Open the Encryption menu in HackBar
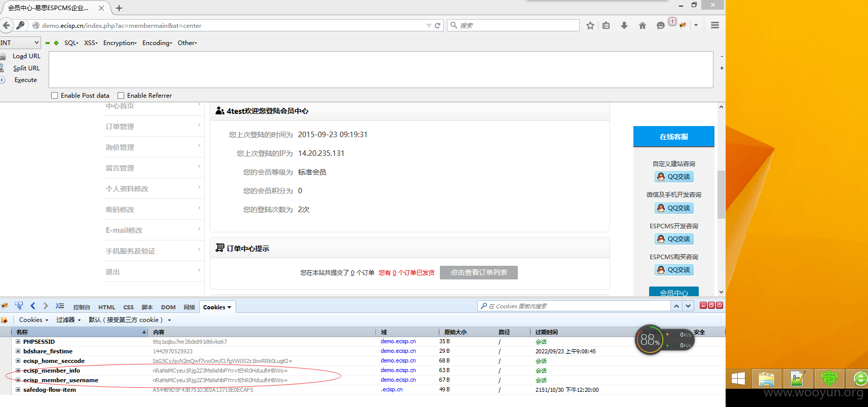This screenshot has width=868, height=407. [120, 43]
